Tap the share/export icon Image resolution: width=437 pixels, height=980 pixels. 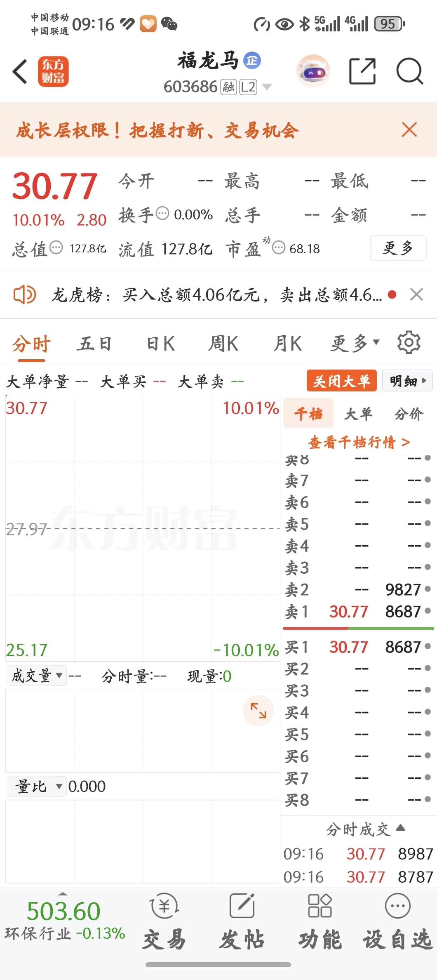(x=362, y=71)
